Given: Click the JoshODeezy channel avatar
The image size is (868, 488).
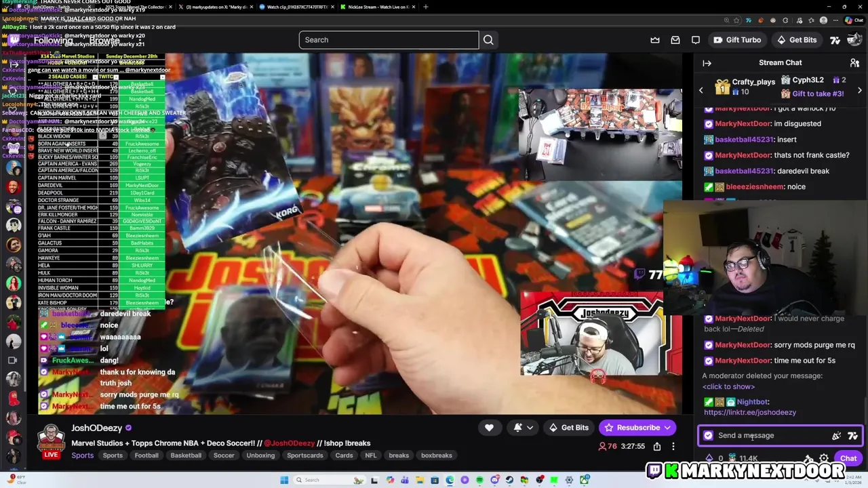Looking at the screenshot, I should tap(51, 439).
